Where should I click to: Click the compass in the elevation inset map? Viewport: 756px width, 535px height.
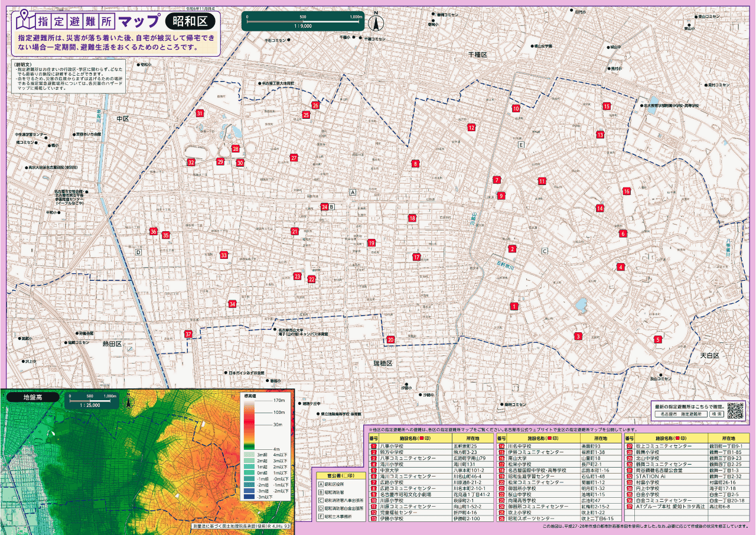[x=130, y=403]
